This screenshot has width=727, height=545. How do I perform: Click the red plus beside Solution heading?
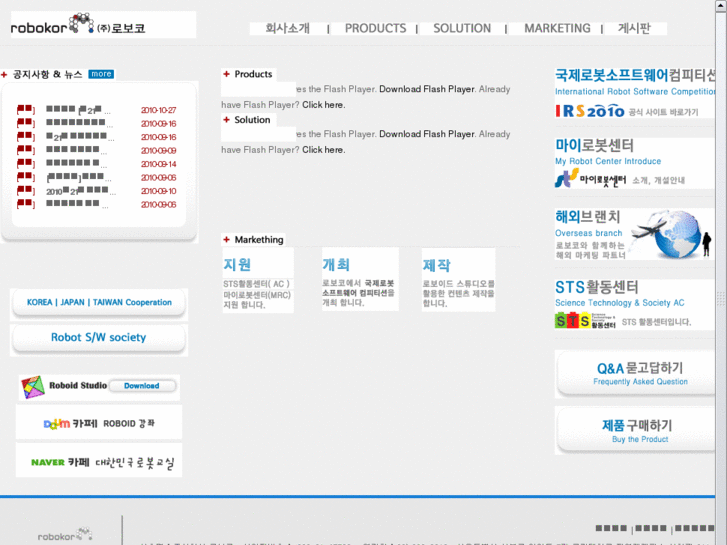(x=226, y=120)
